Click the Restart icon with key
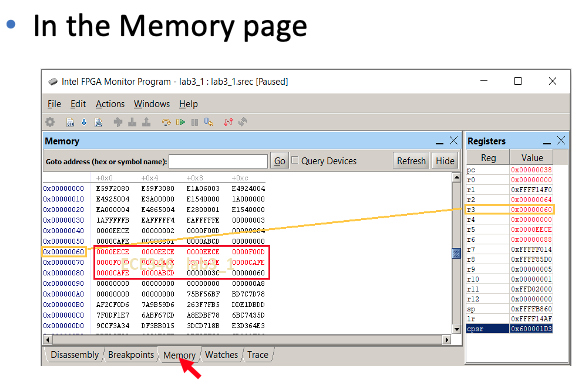 [x=209, y=122]
